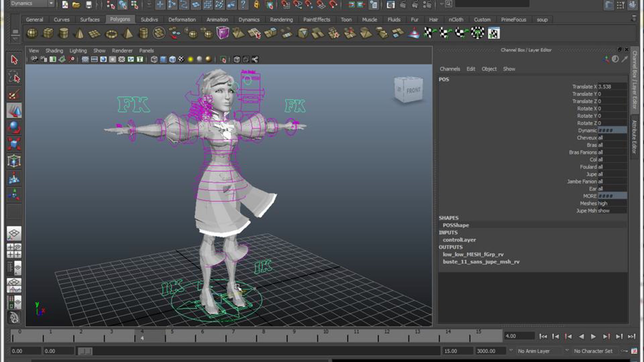The image size is (644, 362).
Task: Enable use-all-lights yellow sphere icon
Action: point(190,60)
